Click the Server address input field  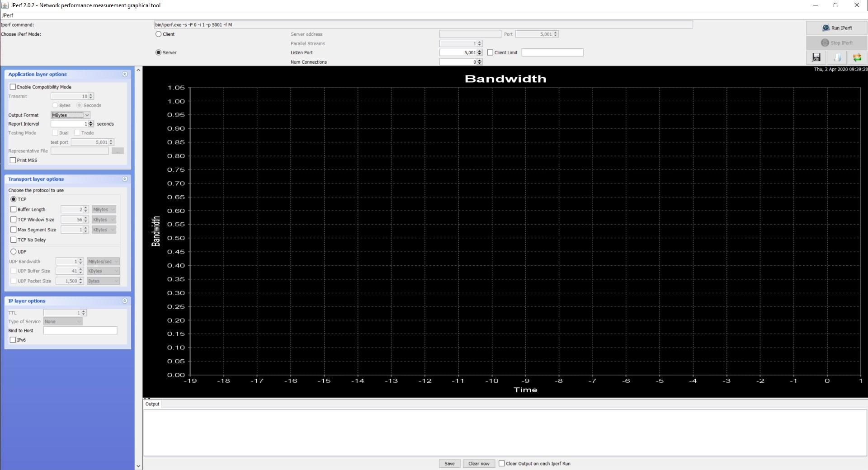coord(470,34)
